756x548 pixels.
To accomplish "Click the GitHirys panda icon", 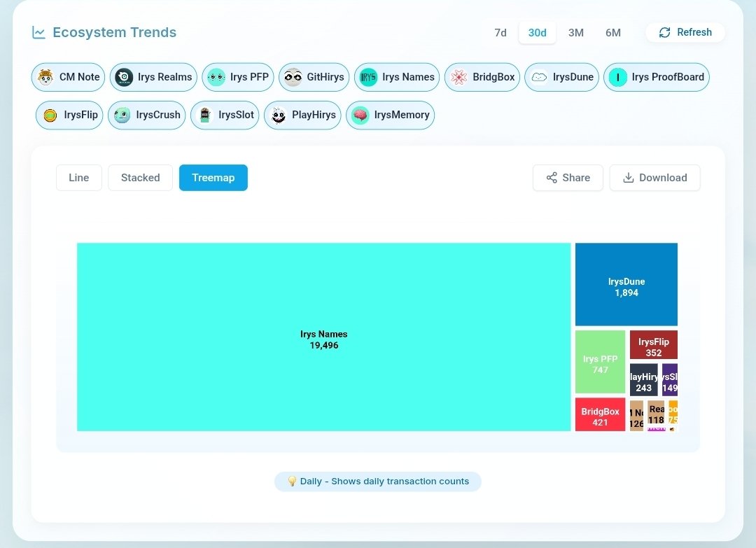I will coord(293,77).
